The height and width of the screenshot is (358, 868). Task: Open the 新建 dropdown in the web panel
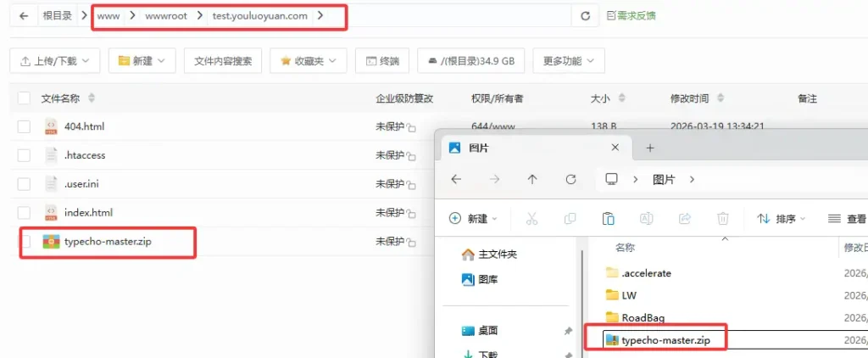point(142,61)
